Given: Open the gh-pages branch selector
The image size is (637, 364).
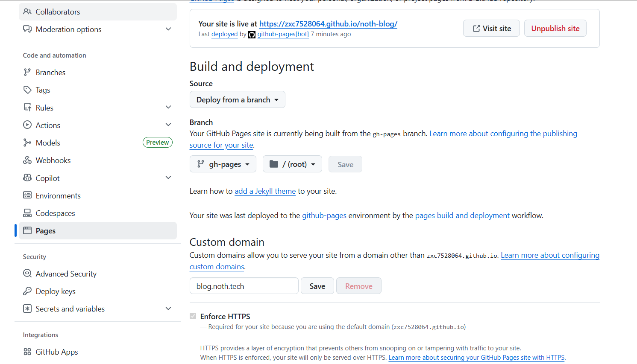Looking at the screenshot, I should click(x=223, y=164).
